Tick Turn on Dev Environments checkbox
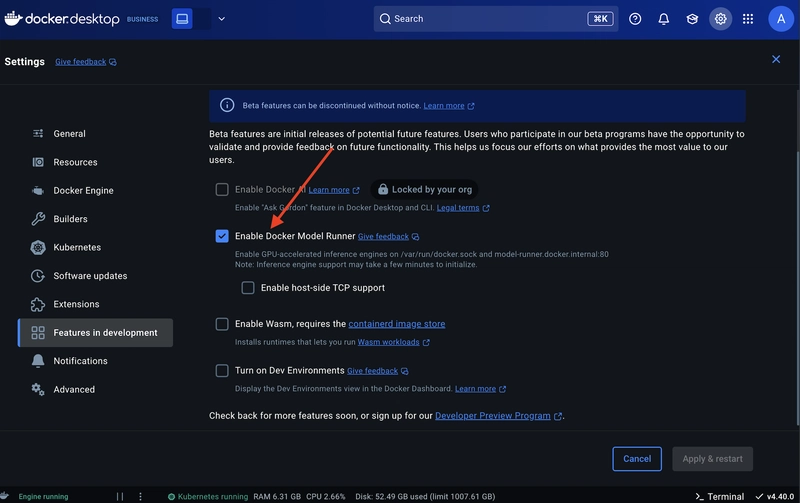Image resolution: width=800 pixels, height=503 pixels. [222, 370]
